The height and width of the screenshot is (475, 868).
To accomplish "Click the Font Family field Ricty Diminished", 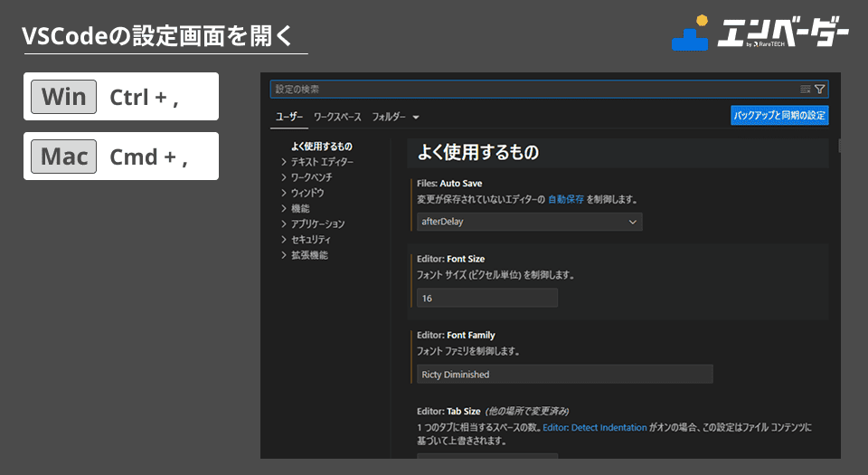I will [564, 375].
